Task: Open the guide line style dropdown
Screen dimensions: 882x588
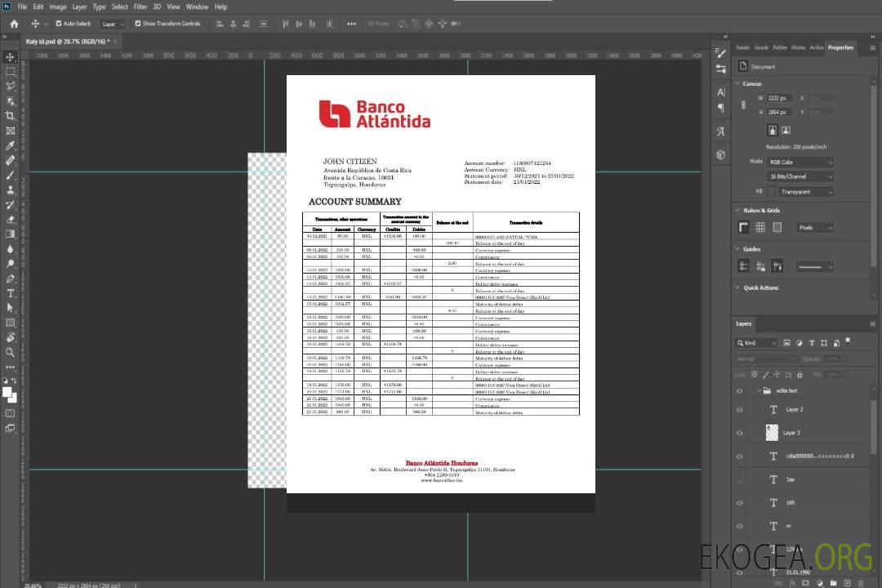Action: [814, 267]
